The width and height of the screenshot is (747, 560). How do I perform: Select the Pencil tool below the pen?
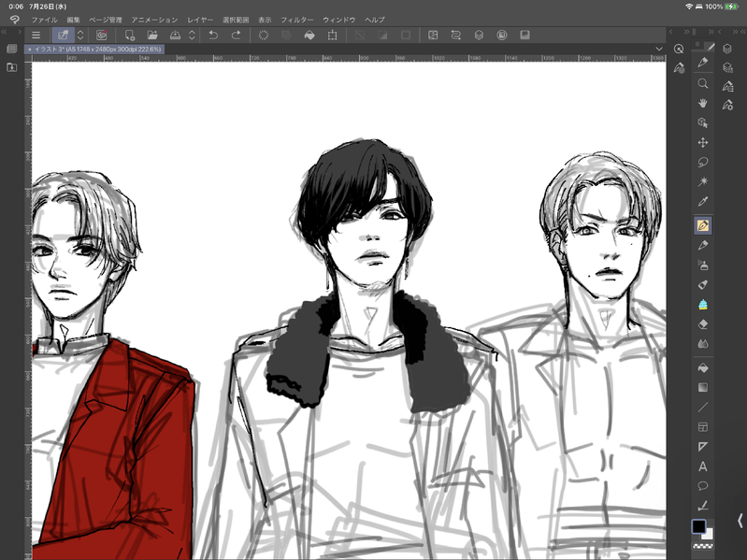tap(703, 245)
